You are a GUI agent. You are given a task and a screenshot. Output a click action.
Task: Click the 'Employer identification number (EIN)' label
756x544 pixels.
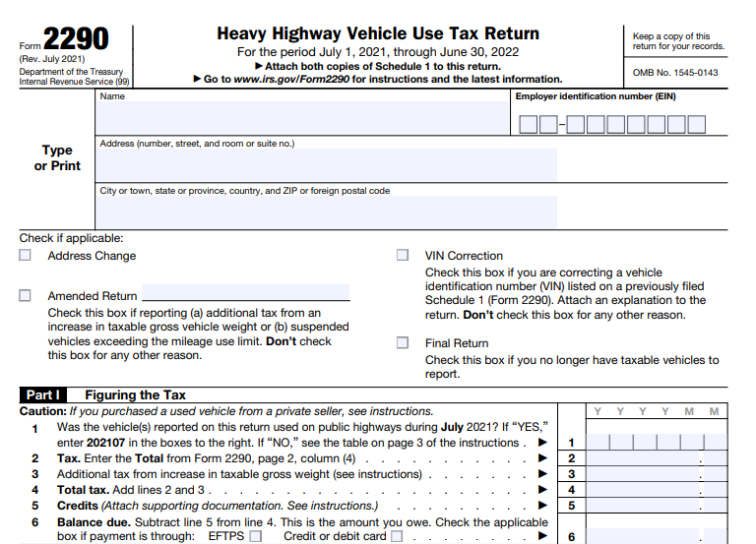596,96
